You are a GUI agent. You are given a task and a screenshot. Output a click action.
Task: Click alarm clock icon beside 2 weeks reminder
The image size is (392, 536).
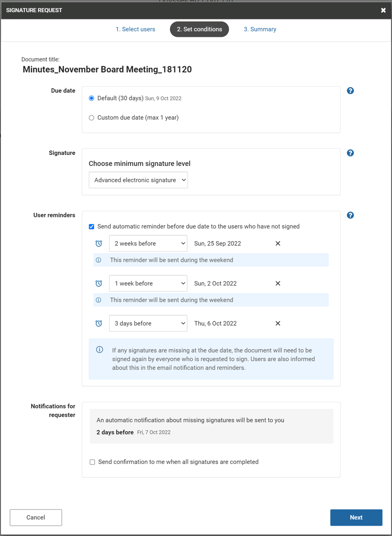[x=99, y=243]
